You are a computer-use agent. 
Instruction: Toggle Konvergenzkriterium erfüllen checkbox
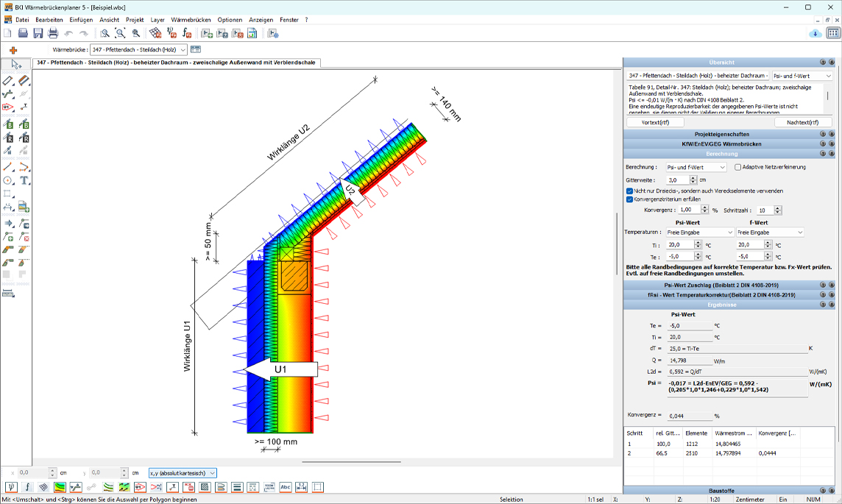(629, 199)
